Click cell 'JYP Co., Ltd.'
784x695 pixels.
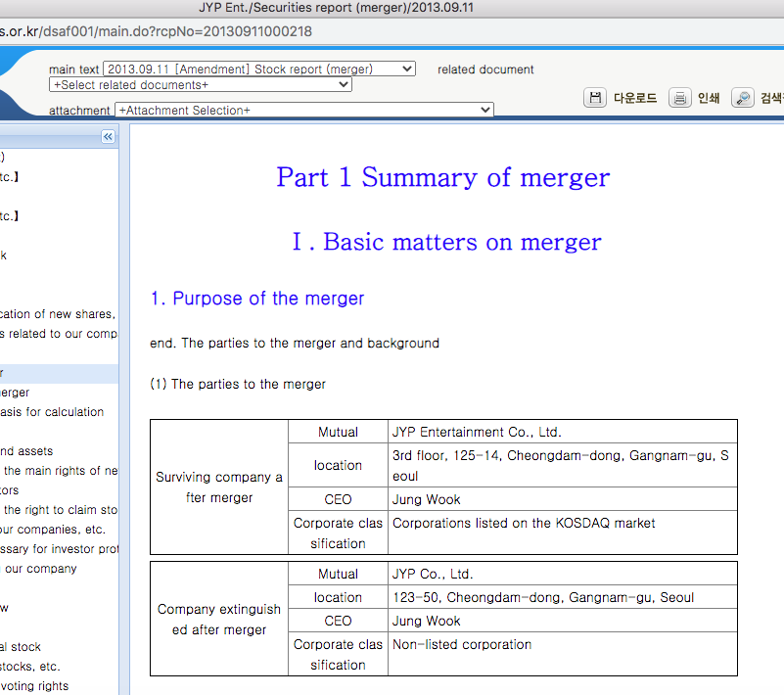coord(563,574)
